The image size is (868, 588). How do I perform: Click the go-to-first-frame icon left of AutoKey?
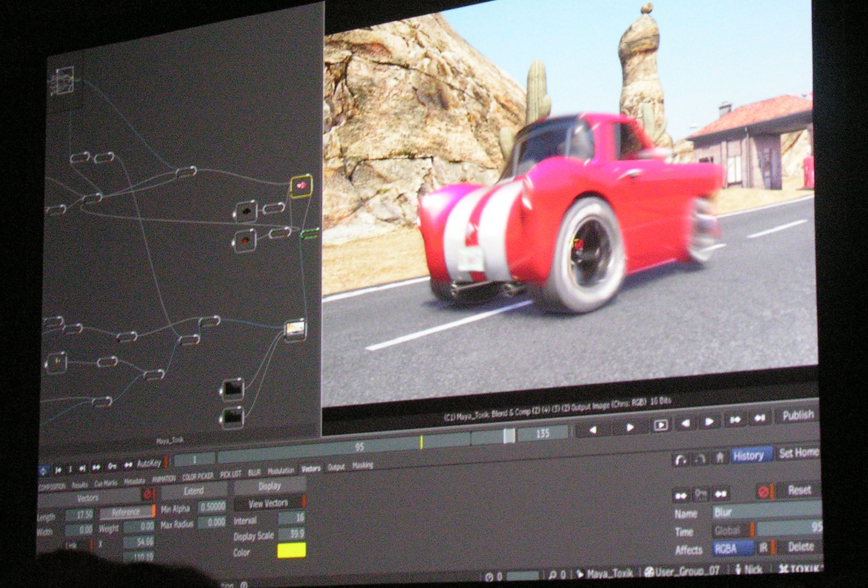tap(58, 470)
